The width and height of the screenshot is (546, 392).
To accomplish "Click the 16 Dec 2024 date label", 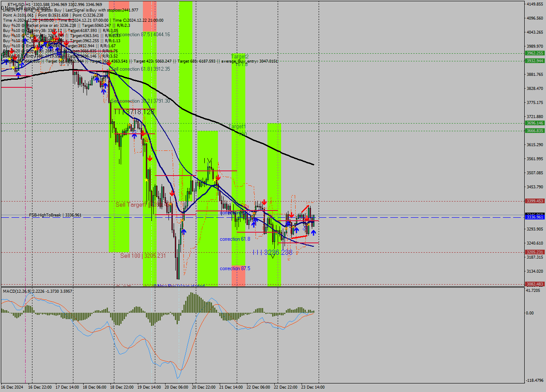I will point(12,387).
